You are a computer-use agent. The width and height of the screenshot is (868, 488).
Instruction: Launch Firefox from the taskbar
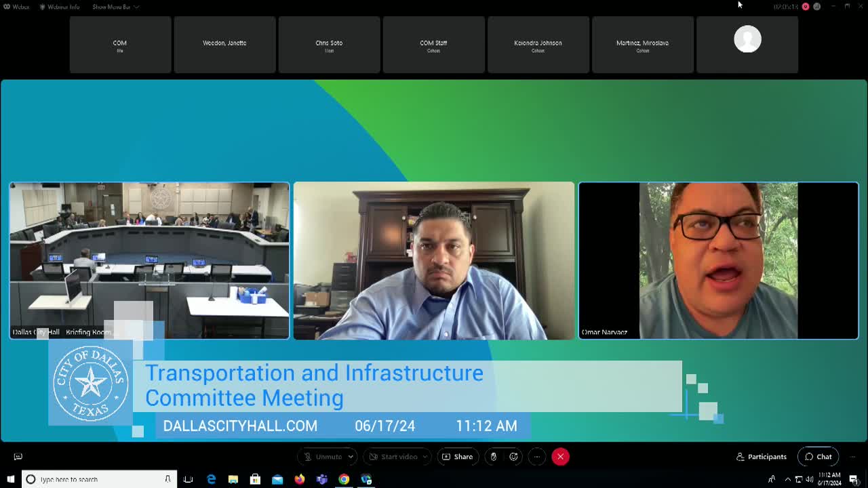click(x=300, y=479)
